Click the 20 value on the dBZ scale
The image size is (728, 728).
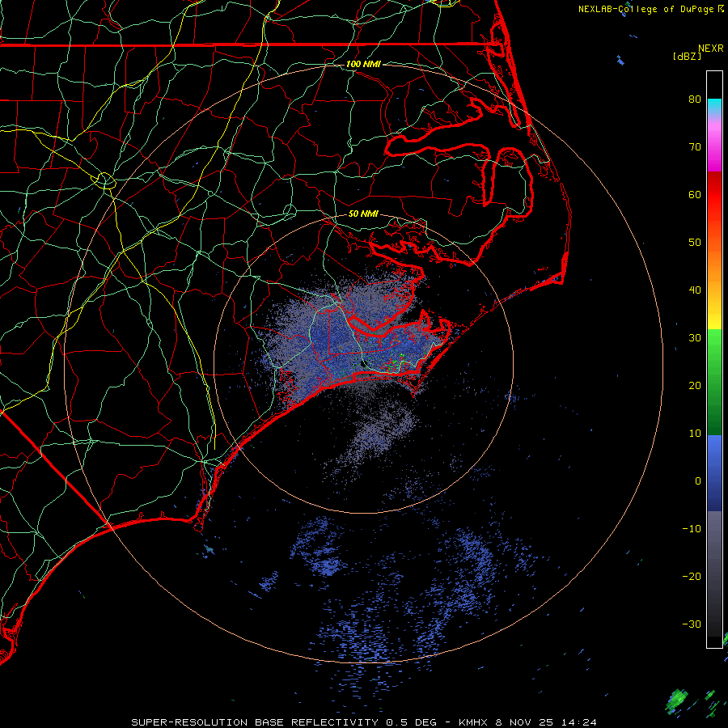[x=695, y=386]
